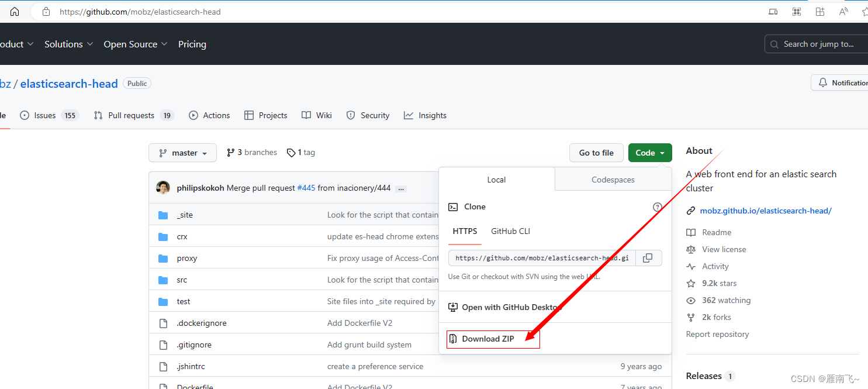Screen dimensions: 868x389
Task: Expand the commit message ellipsis button
Action: (401, 188)
